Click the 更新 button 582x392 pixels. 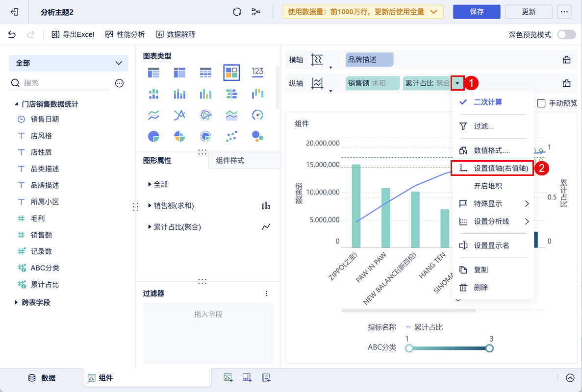(x=529, y=12)
